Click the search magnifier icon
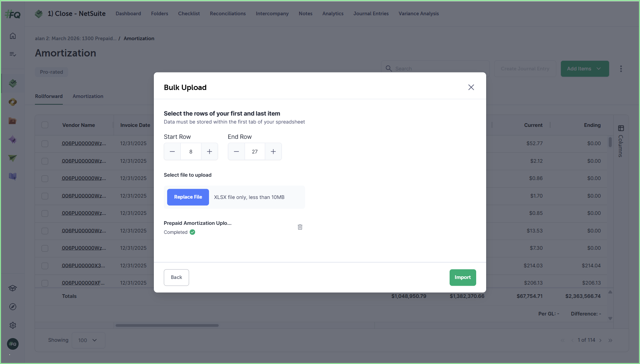640x364 pixels. (388, 68)
